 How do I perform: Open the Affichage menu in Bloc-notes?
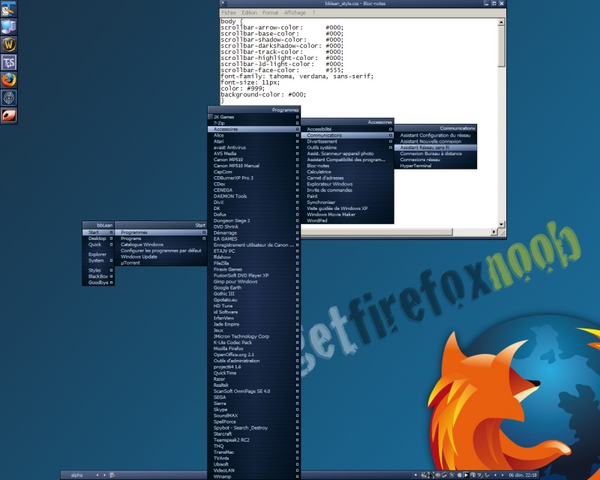pos(295,13)
